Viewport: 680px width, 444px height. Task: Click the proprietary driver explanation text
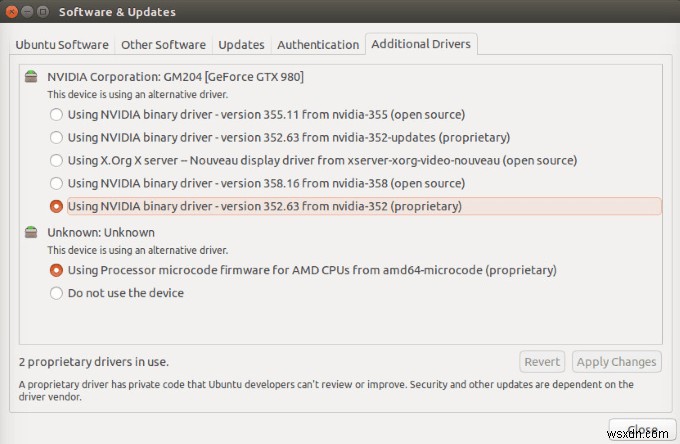tap(326, 390)
